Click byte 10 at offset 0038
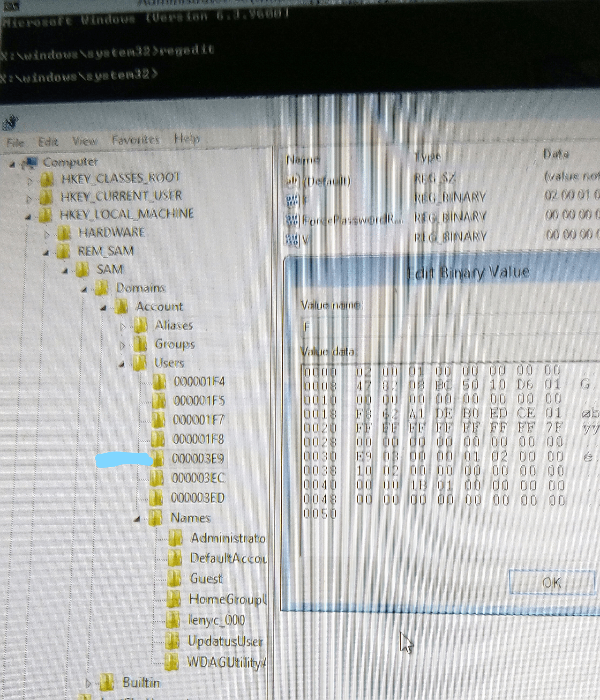Image resolution: width=600 pixels, height=700 pixels. pyautogui.click(x=364, y=470)
